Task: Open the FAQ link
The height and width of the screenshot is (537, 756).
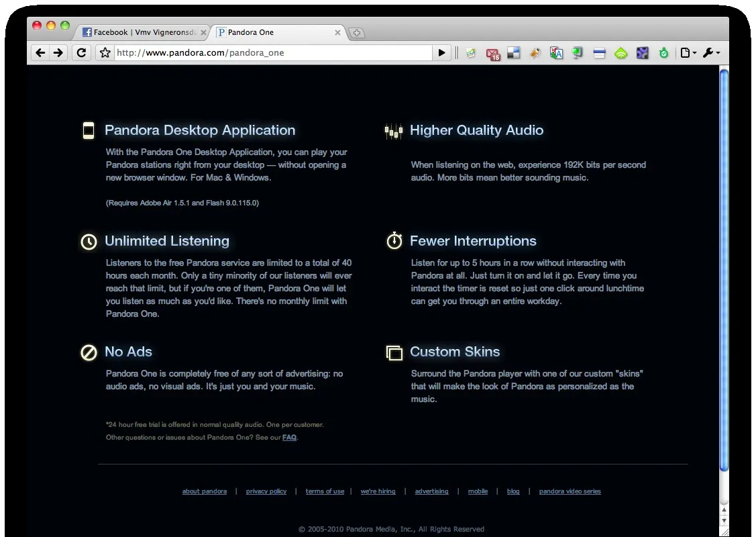Action: (x=289, y=438)
